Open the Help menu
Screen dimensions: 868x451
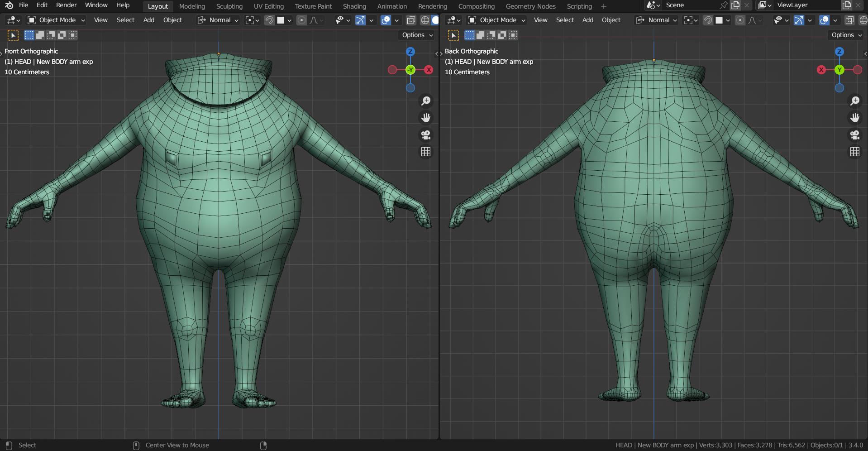(123, 5)
